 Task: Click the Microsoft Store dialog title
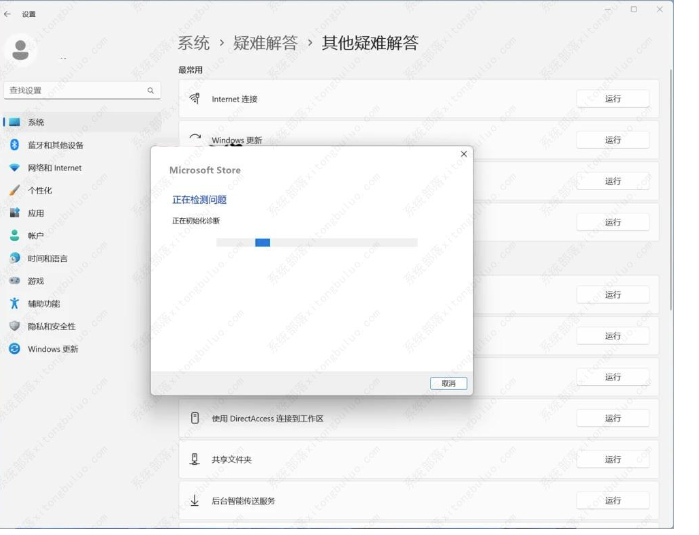click(x=205, y=170)
